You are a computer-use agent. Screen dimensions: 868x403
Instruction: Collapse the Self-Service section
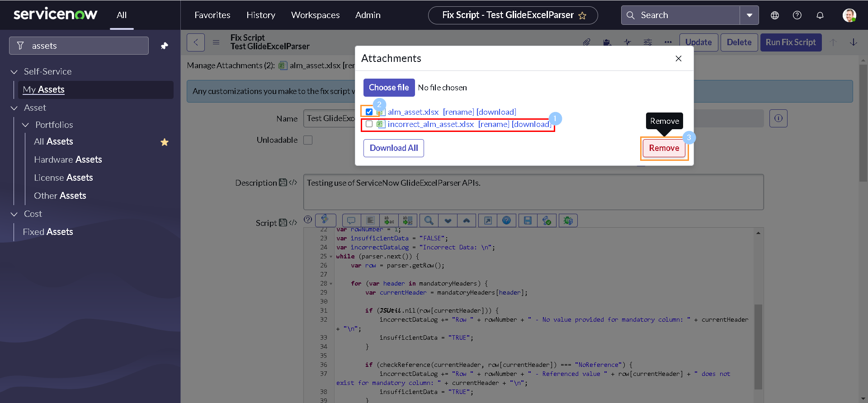click(x=14, y=72)
